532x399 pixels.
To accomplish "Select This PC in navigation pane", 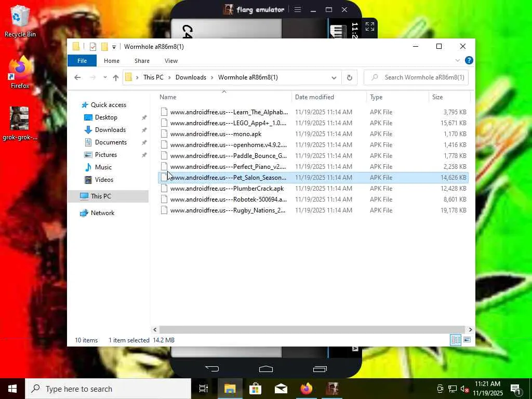I will coord(109,196).
